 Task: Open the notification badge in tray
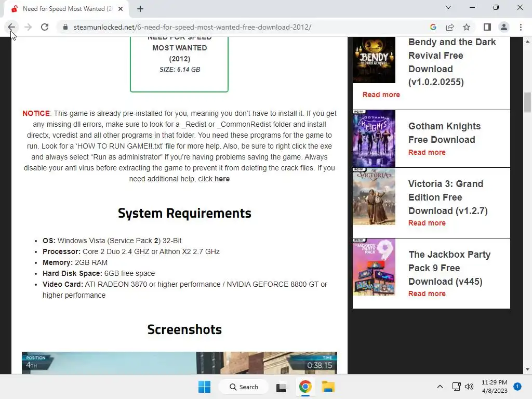point(517,386)
